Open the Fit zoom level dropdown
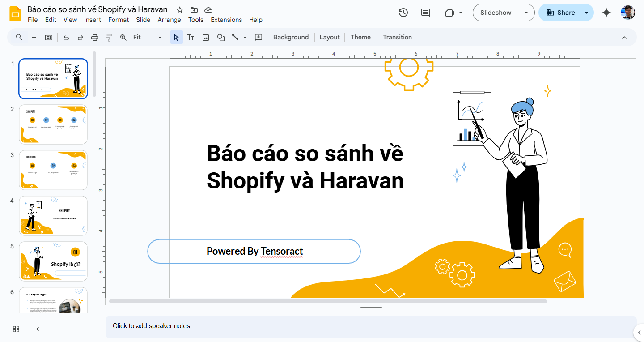644x342 pixels. pyautogui.click(x=147, y=38)
